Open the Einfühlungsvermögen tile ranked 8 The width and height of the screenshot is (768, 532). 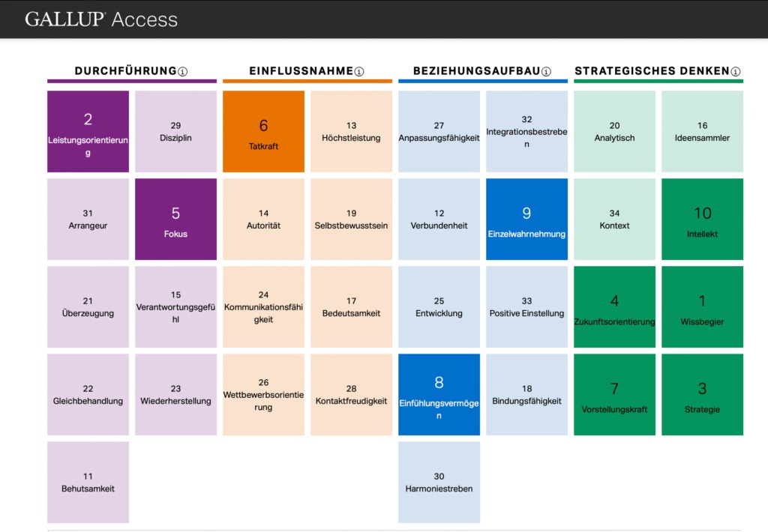pyautogui.click(x=439, y=394)
